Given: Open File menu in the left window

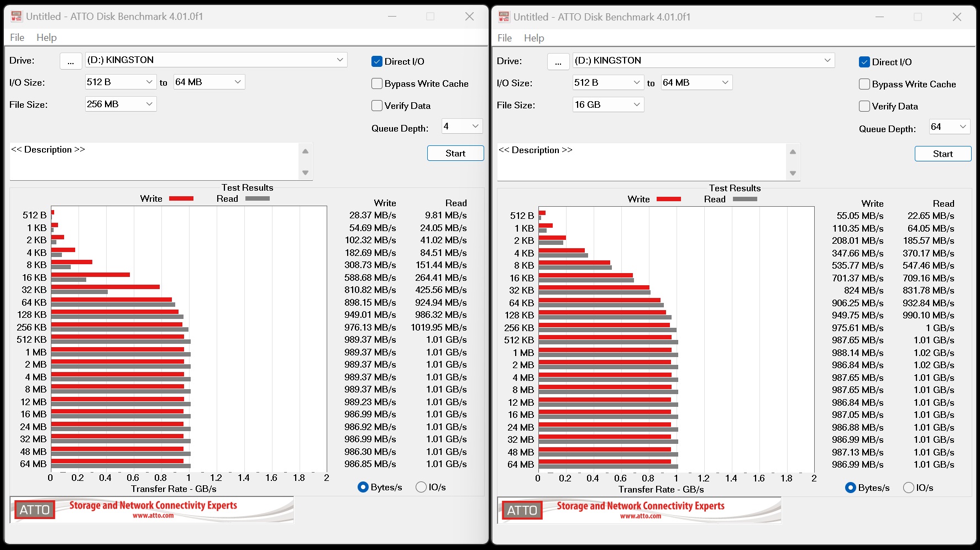Looking at the screenshot, I should click(17, 38).
